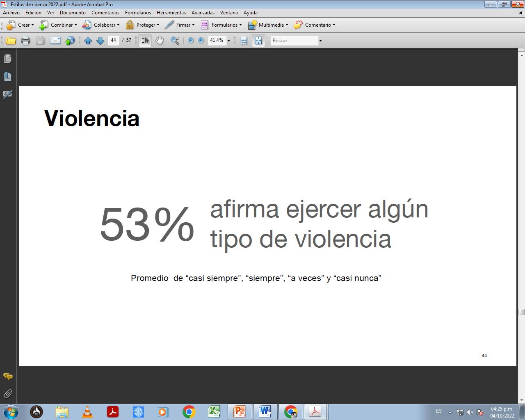
Task: Open the Signatures panel in sidebar
Action: click(8, 94)
